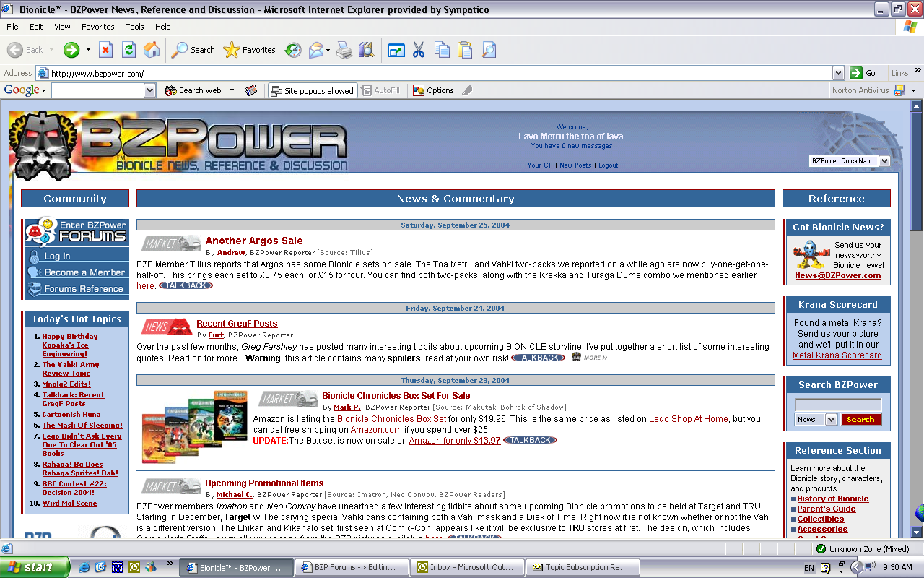Click the window icon left of scissors
The width and height of the screenshot is (924, 578).
[x=396, y=50]
